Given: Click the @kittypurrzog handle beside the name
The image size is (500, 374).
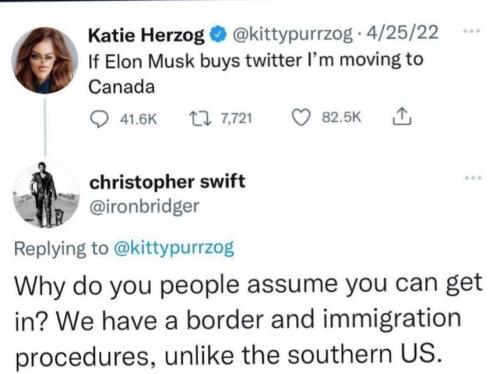Looking at the screenshot, I should pos(291,34).
